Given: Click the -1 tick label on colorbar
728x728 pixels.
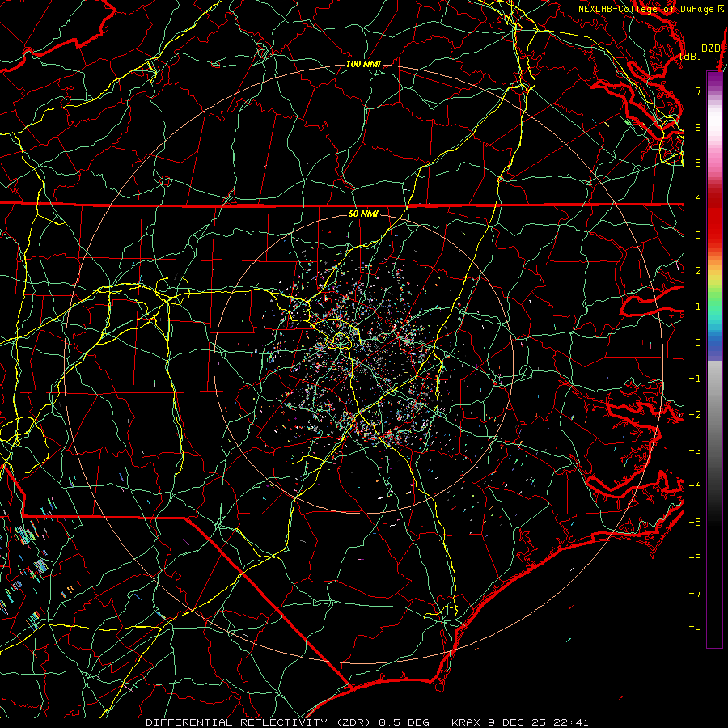Looking at the screenshot, I should pyautogui.click(x=695, y=379).
